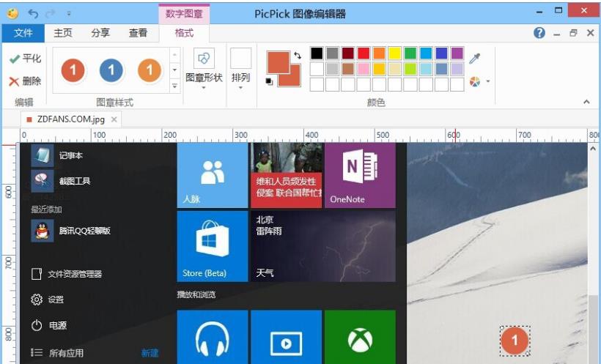Click the foreground color box
This screenshot has height=364, width=601.
(x=278, y=62)
